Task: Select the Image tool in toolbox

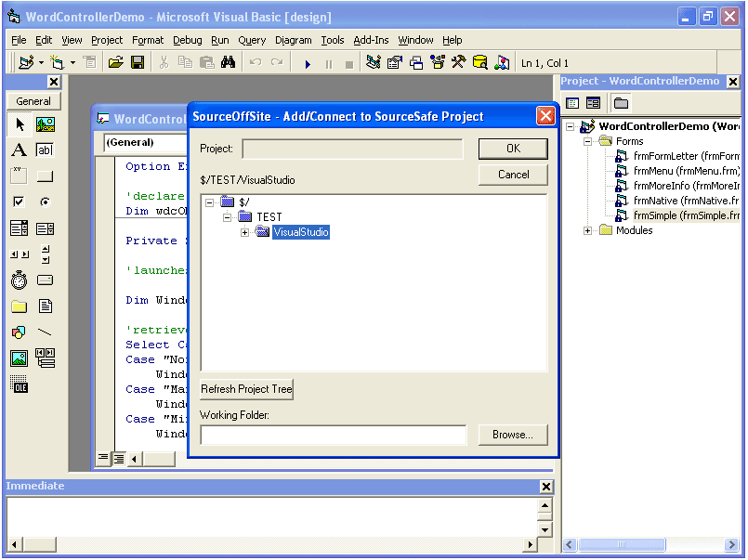Action: (x=20, y=358)
